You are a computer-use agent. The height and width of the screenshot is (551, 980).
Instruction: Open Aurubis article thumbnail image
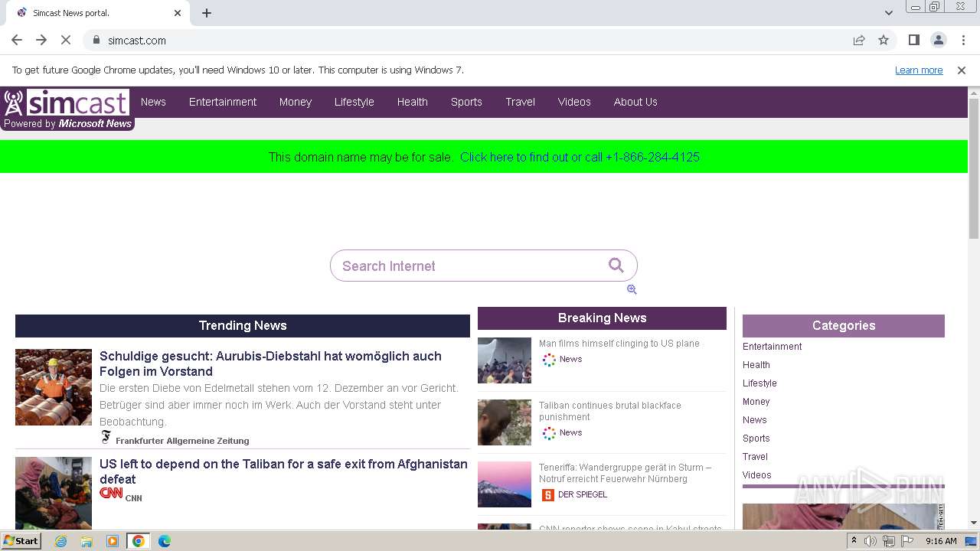(54, 387)
